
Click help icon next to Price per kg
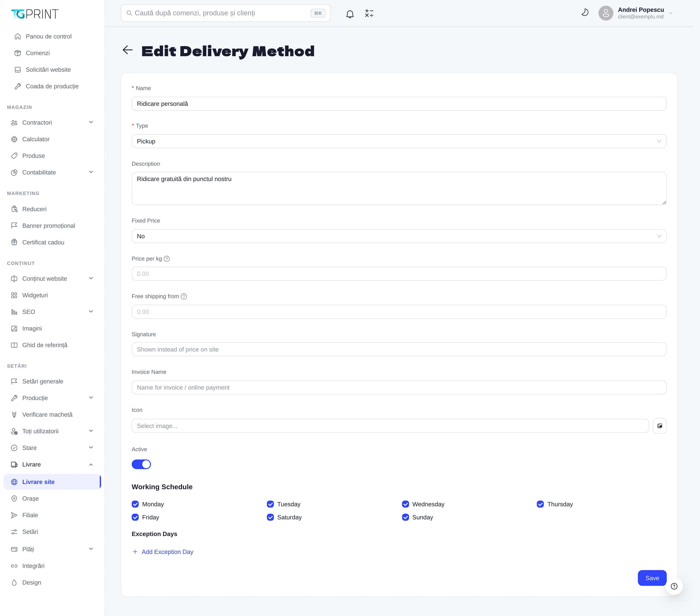tap(167, 259)
